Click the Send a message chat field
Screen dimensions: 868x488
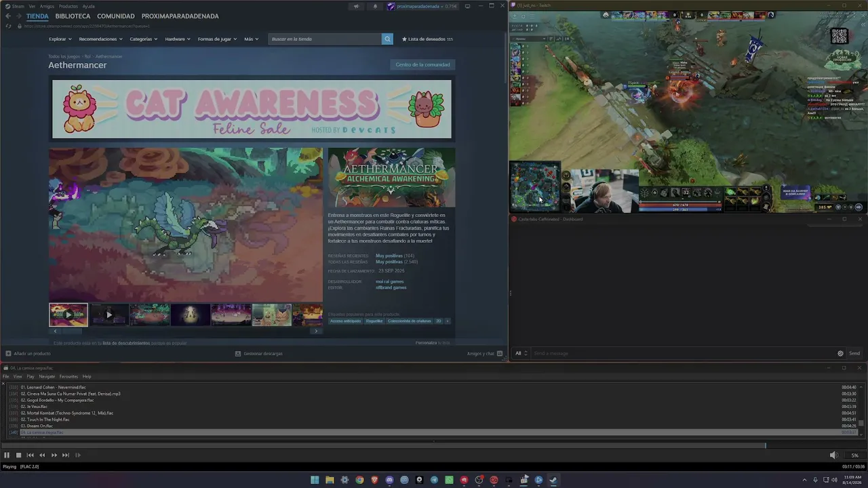[x=682, y=353]
